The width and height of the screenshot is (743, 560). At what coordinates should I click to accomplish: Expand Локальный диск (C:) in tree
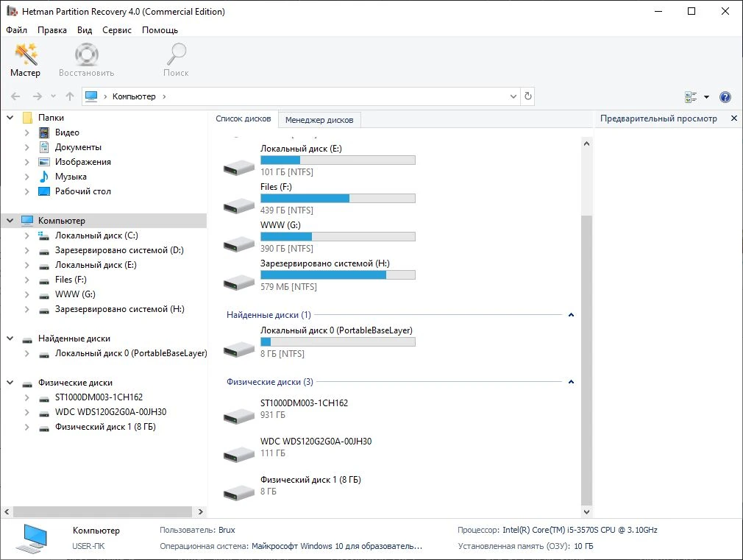(x=27, y=235)
